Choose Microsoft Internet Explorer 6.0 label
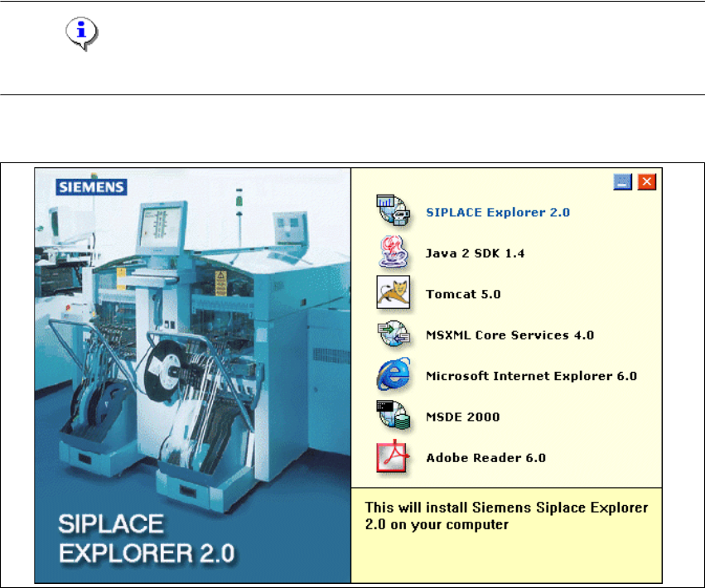 pyautogui.click(x=531, y=376)
